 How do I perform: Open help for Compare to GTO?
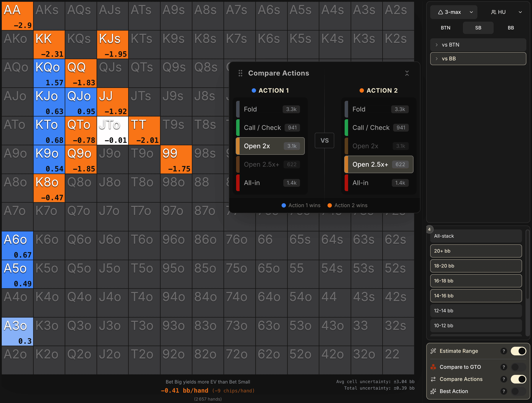click(x=504, y=367)
